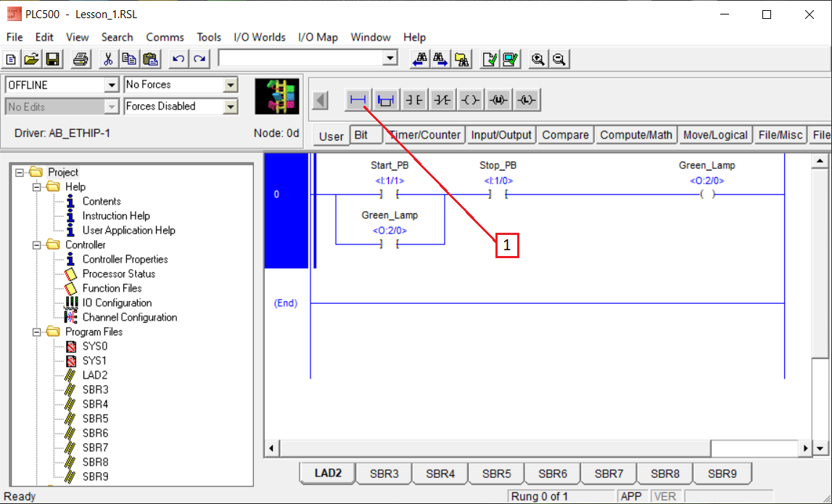Click the Copy toolbar icon
Screen dimensions: 832x504
[129, 59]
